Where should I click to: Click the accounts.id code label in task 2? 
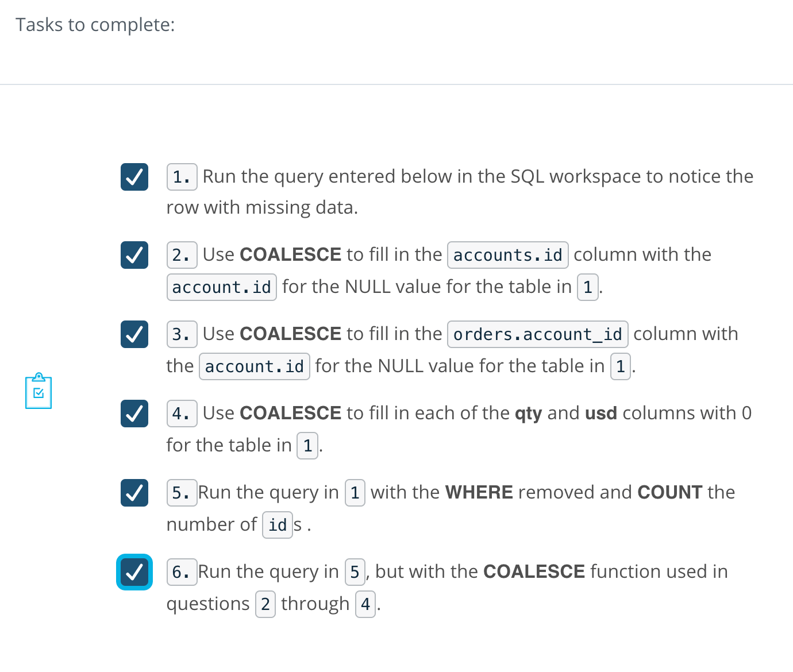click(x=507, y=254)
